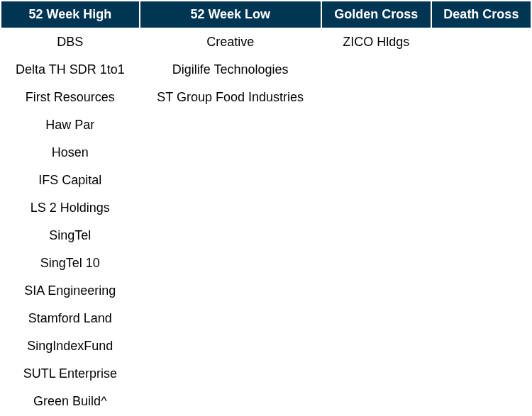Viewport: 532px width, 416px height.
Task: Open Digilife Technologies entry
Action: point(231,69)
